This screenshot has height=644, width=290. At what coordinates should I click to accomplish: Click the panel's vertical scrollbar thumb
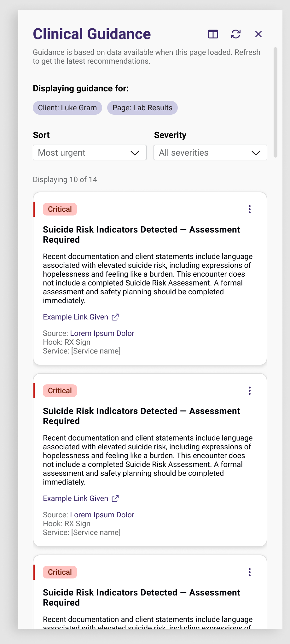click(275, 102)
